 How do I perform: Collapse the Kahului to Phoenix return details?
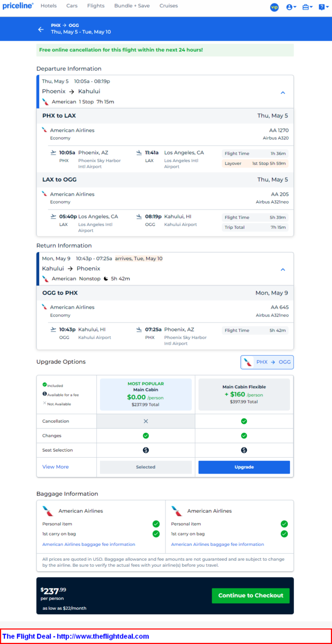pos(283,269)
